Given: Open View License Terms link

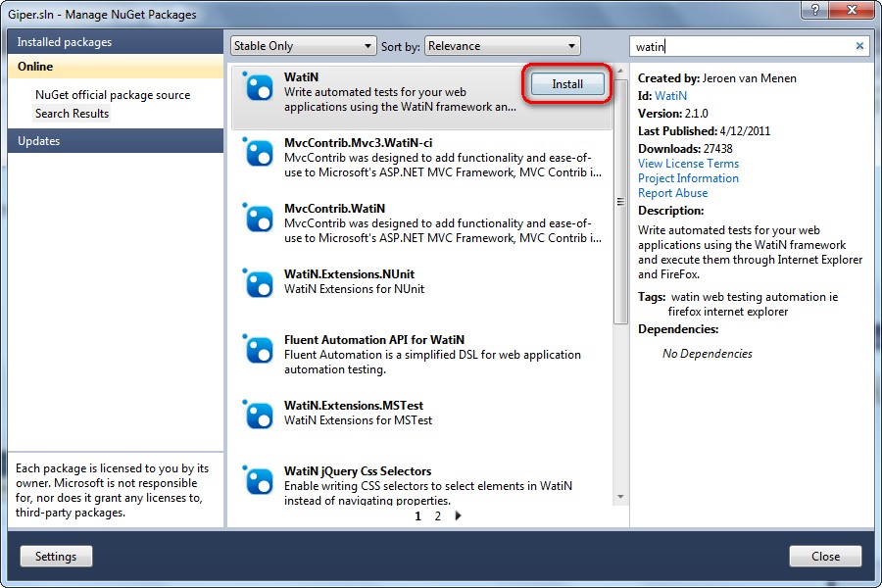Looking at the screenshot, I should click(689, 164).
